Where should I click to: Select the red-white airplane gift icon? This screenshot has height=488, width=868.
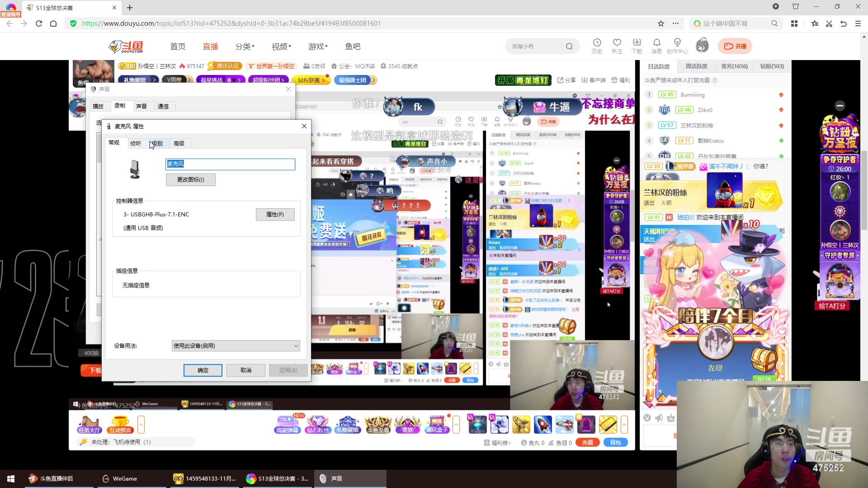tap(564, 425)
